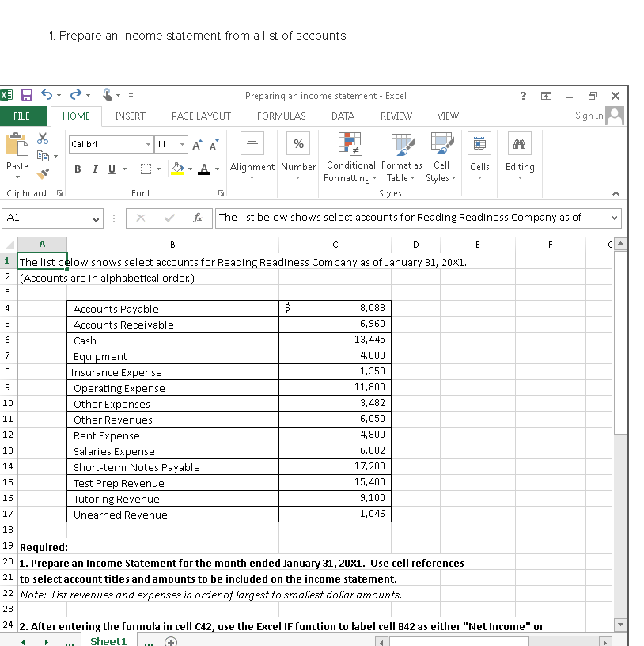This screenshot has height=646, width=644.
Task: Switch to the FORMULAS ribbon tab
Action: click(281, 116)
